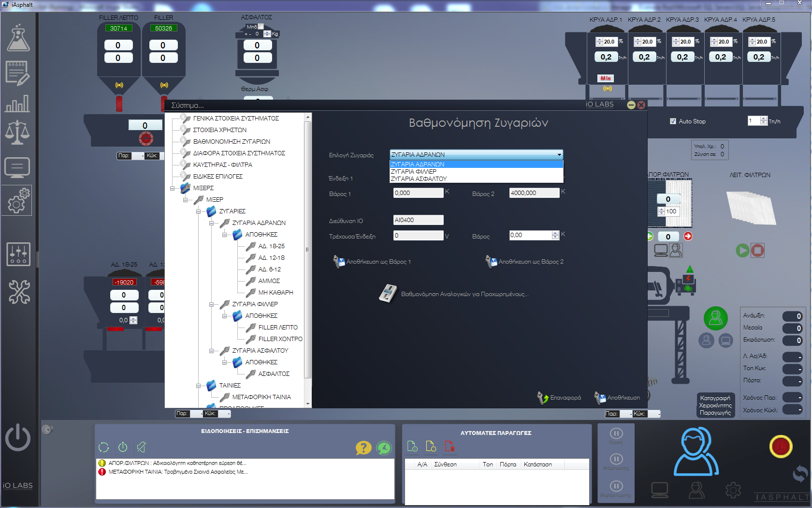This screenshot has width=812, height=508.
Task: Click the wrench and screwdriver tools icon
Action: (x=19, y=292)
